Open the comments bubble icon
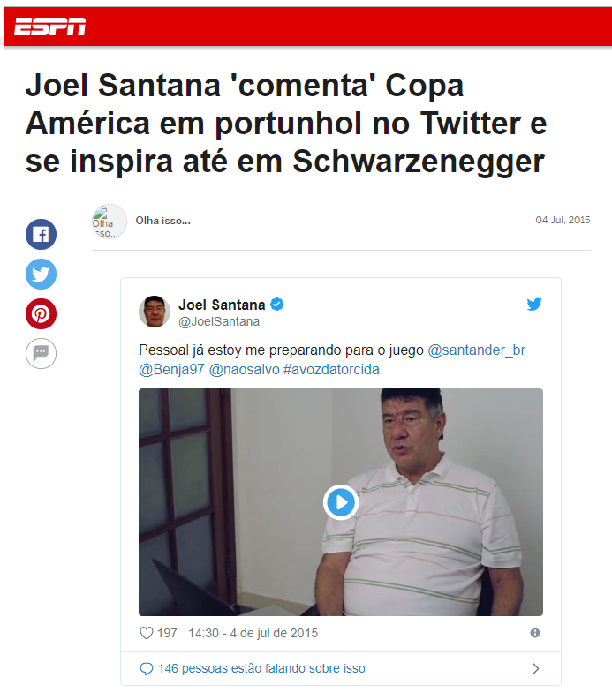 (42, 354)
